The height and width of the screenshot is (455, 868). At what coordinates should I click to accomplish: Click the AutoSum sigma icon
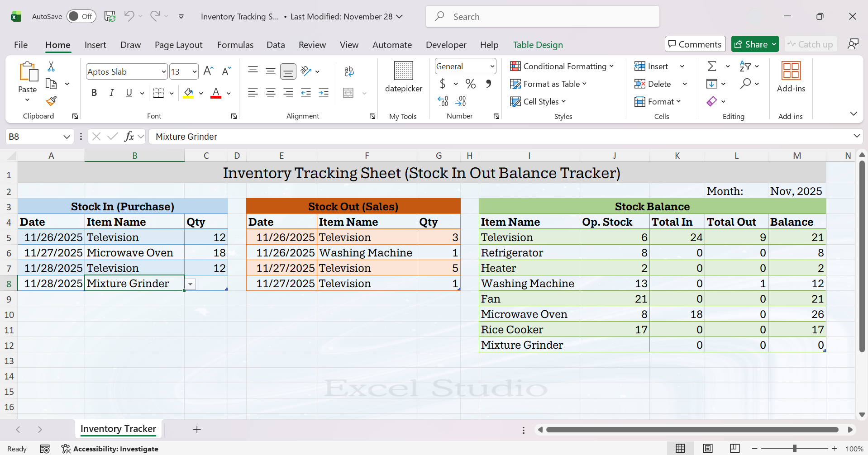coord(711,66)
